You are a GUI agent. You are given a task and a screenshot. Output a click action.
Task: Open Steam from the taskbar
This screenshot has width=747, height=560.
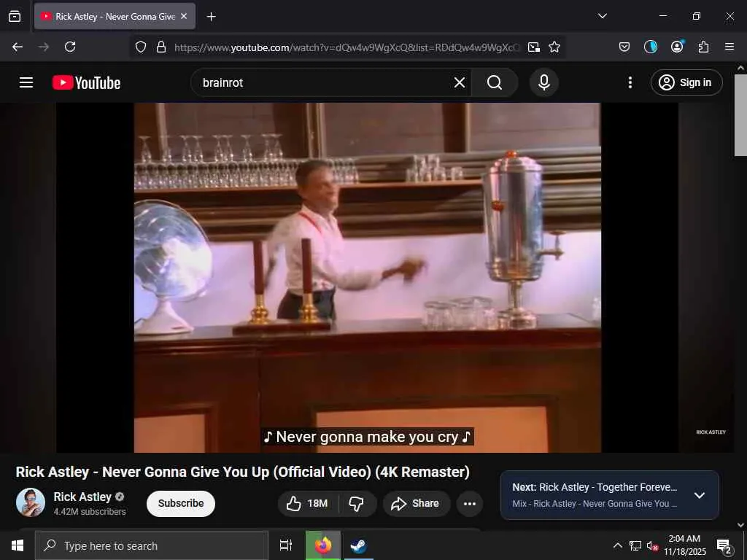[357, 545]
